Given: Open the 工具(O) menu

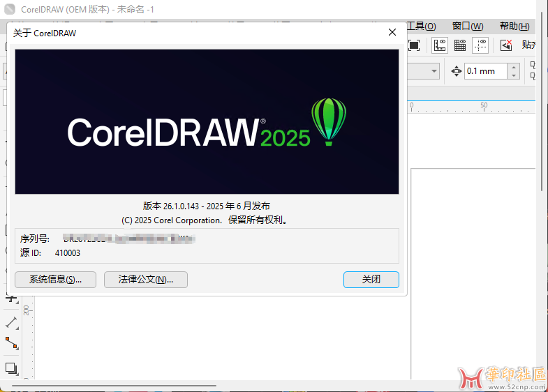Looking at the screenshot, I should (x=421, y=27).
